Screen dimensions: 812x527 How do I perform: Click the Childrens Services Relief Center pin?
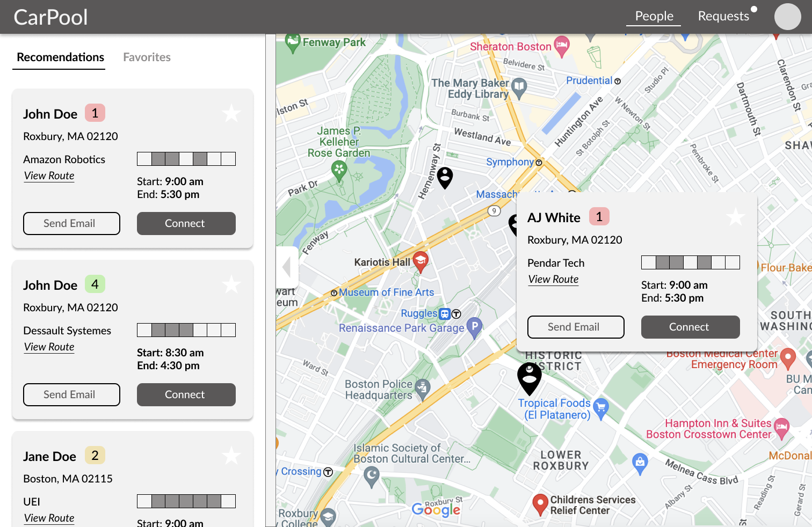(540, 504)
